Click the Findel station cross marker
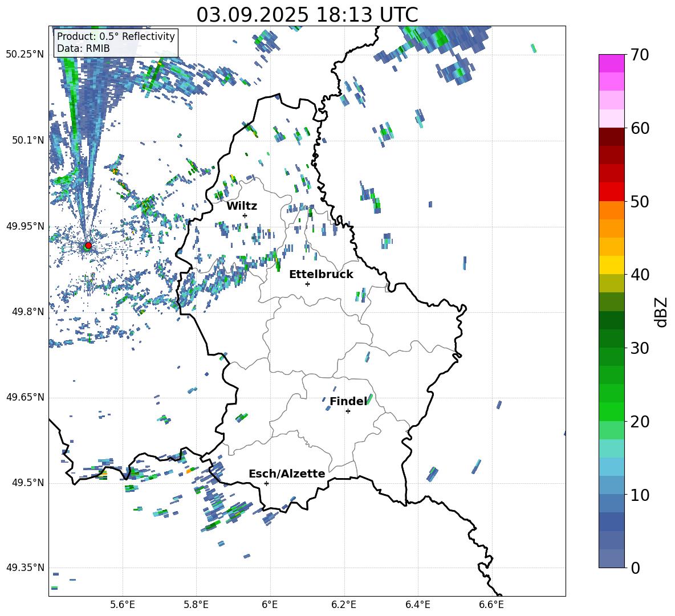The width and height of the screenshot is (675, 616). (348, 411)
